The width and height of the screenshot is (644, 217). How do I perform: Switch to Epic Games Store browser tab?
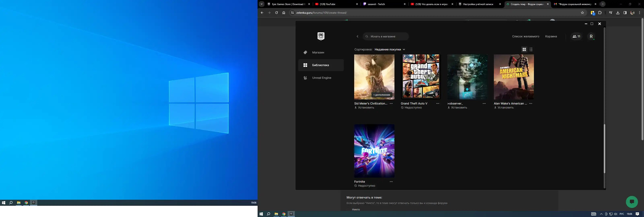(x=289, y=4)
